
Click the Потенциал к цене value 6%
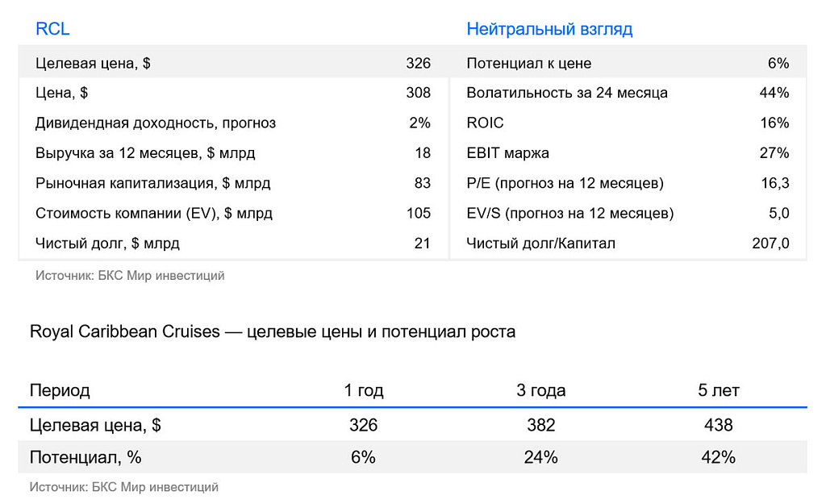coord(778,63)
